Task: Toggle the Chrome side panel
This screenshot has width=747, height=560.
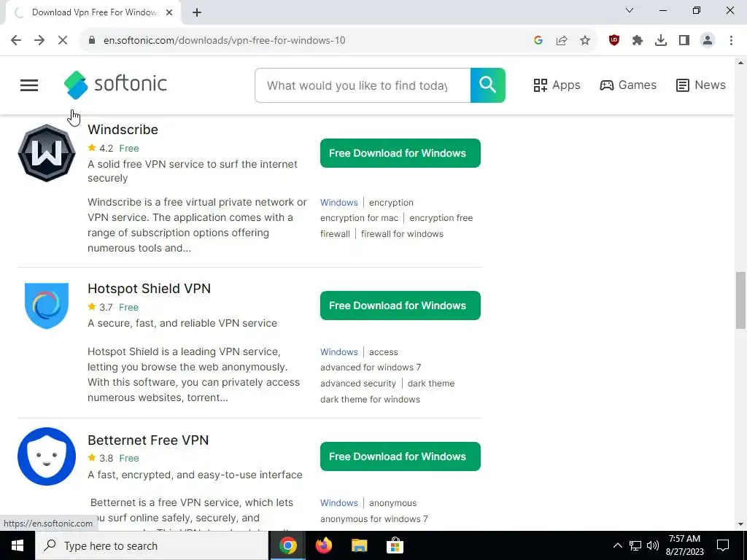Action: click(x=684, y=41)
